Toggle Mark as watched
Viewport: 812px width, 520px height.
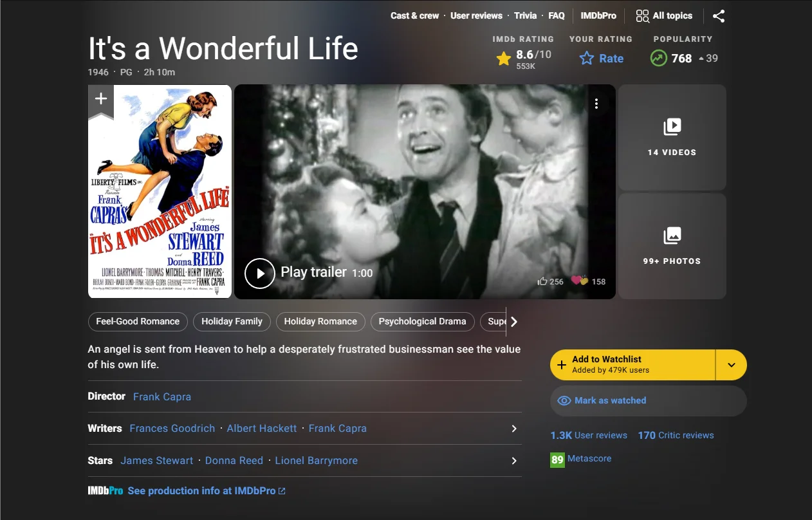601,400
